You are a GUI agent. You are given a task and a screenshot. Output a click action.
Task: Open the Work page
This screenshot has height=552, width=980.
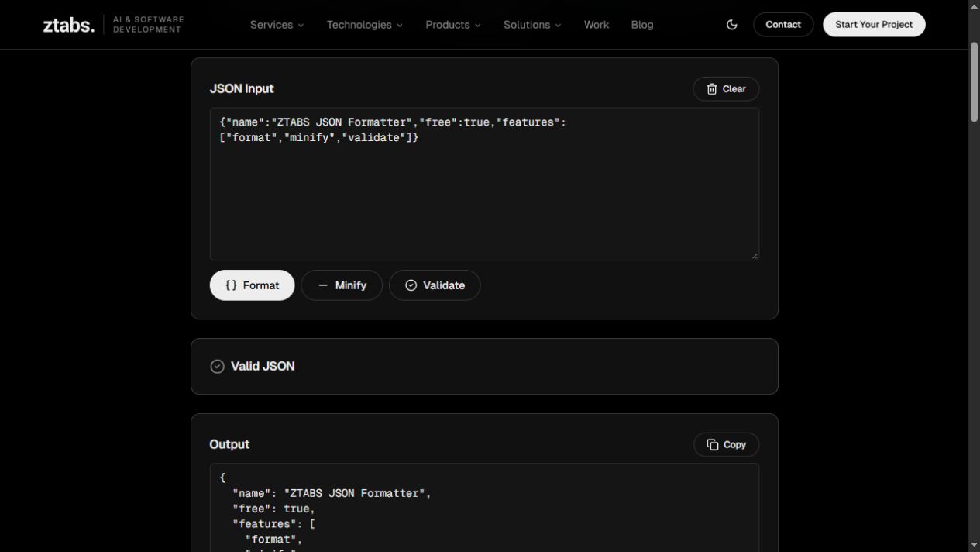pos(597,25)
